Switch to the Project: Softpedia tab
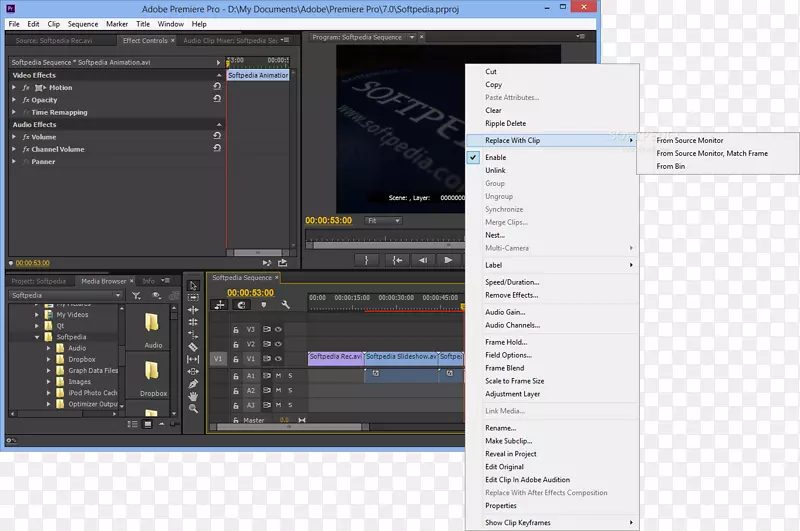 pos(39,281)
